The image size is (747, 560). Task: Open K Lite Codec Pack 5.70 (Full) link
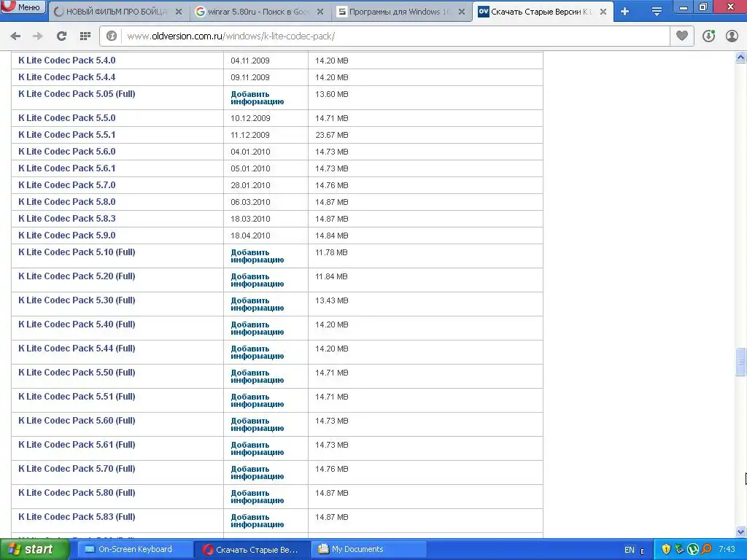pyautogui.click(x=77, y=469)
